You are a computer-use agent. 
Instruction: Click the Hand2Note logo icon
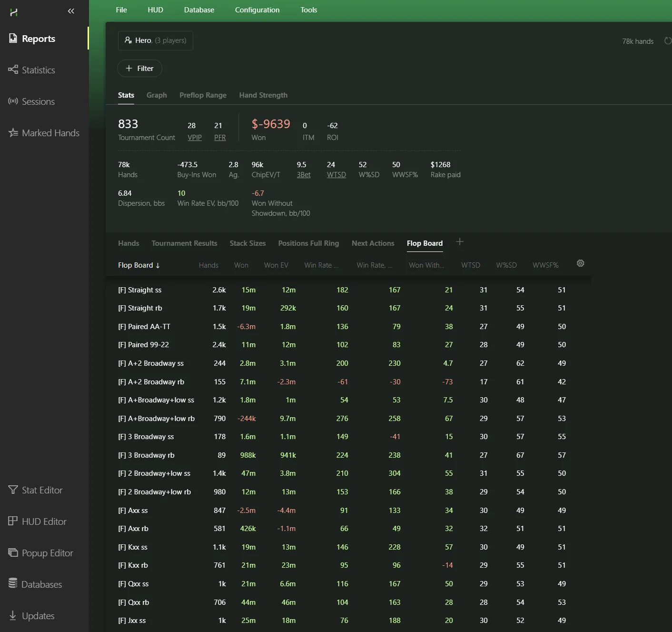point(14,12)
